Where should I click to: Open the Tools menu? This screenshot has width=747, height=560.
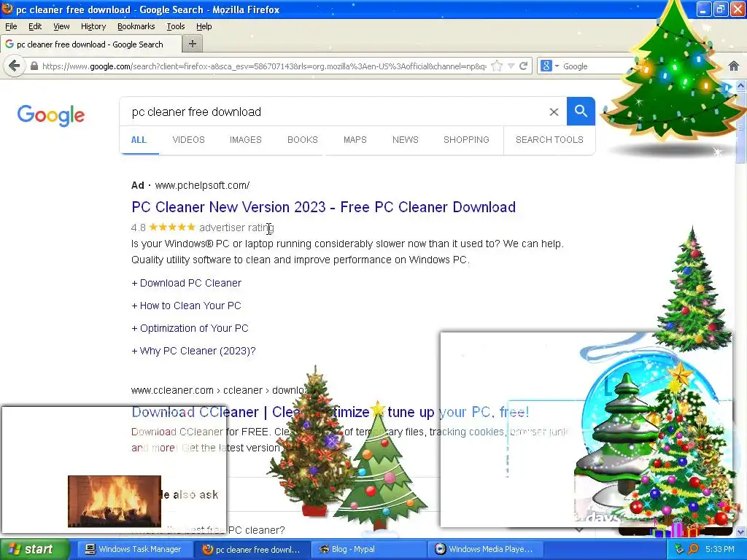coord(175,26)
